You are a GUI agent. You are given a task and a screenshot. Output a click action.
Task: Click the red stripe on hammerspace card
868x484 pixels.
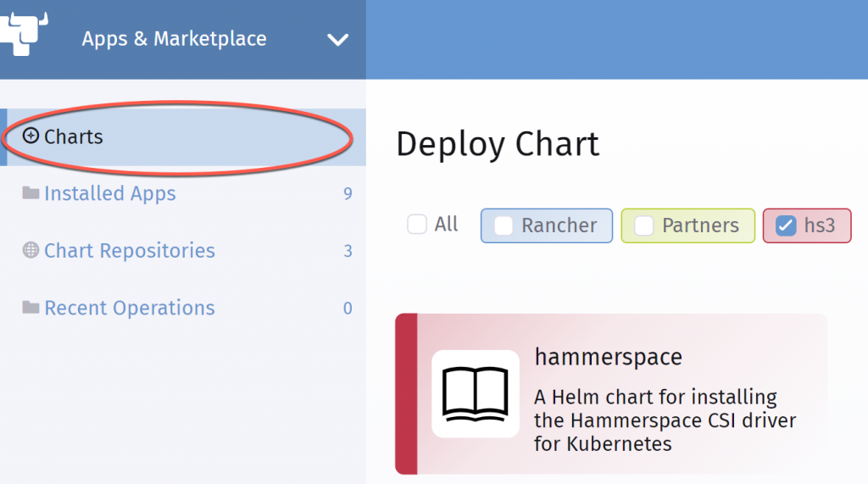point(406,394)
